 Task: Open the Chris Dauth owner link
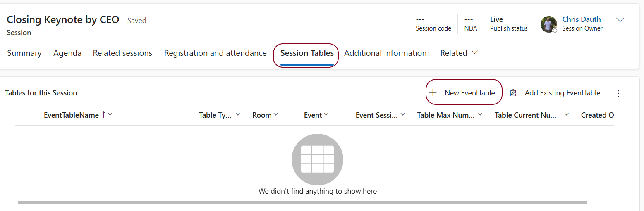pyautogui.click(x=582, y=19)
